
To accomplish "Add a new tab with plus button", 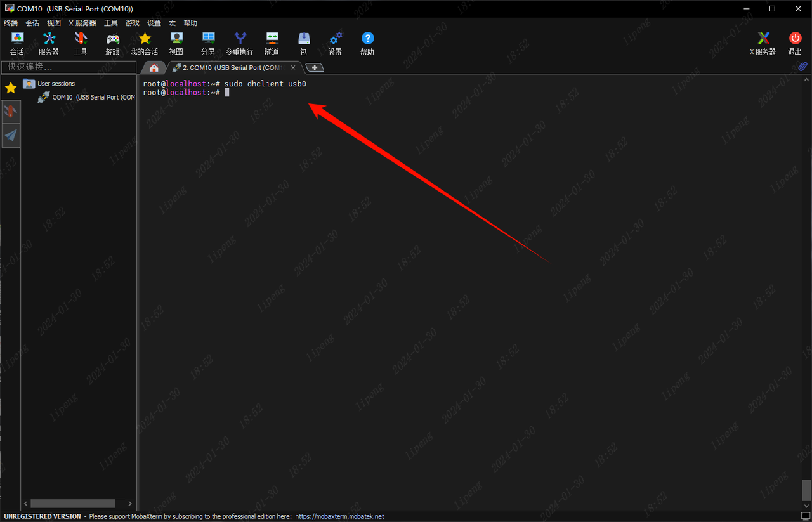I will [315, 67].
